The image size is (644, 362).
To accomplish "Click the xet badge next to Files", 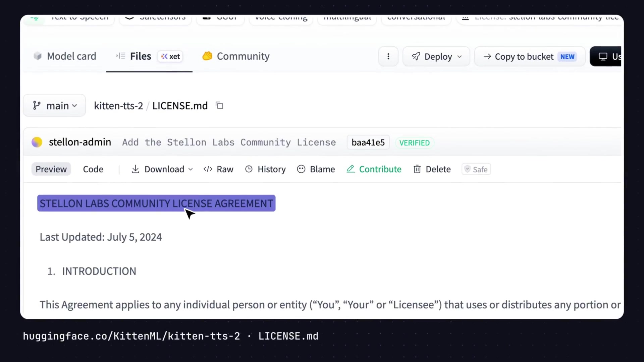I will tap(170, 56).
